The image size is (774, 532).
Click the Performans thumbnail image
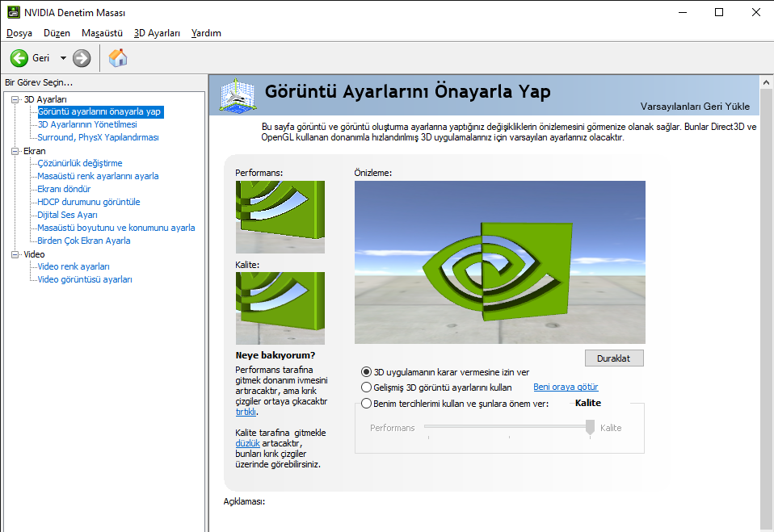pyautogui.click(x=280, y=217)
